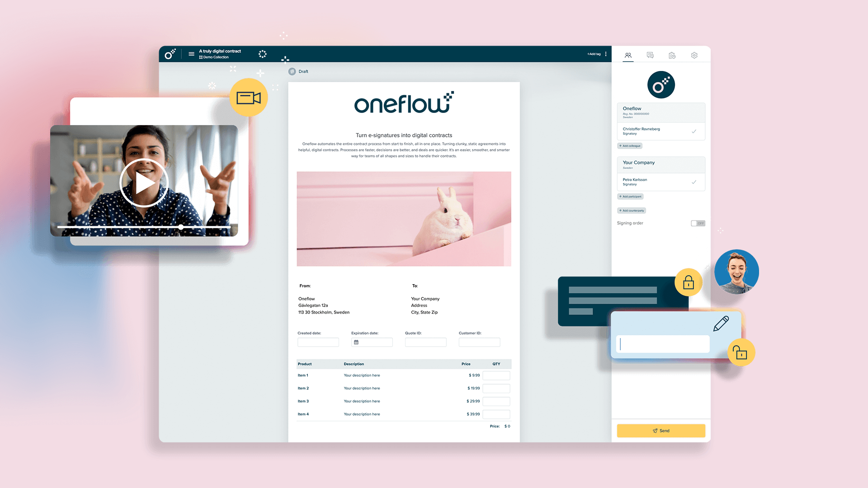
Task: Click the Send button
Action: tap(660, 430)
